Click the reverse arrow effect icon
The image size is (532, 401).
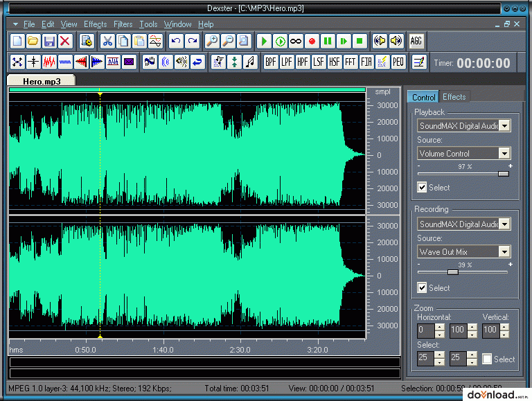tap(197, 62)
